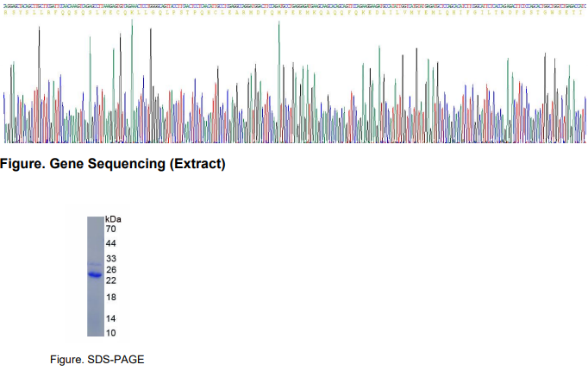This screenshot has width=588, height=371.
Task: Click the 10 kDa marker label
Action: (x=110, y=332)
